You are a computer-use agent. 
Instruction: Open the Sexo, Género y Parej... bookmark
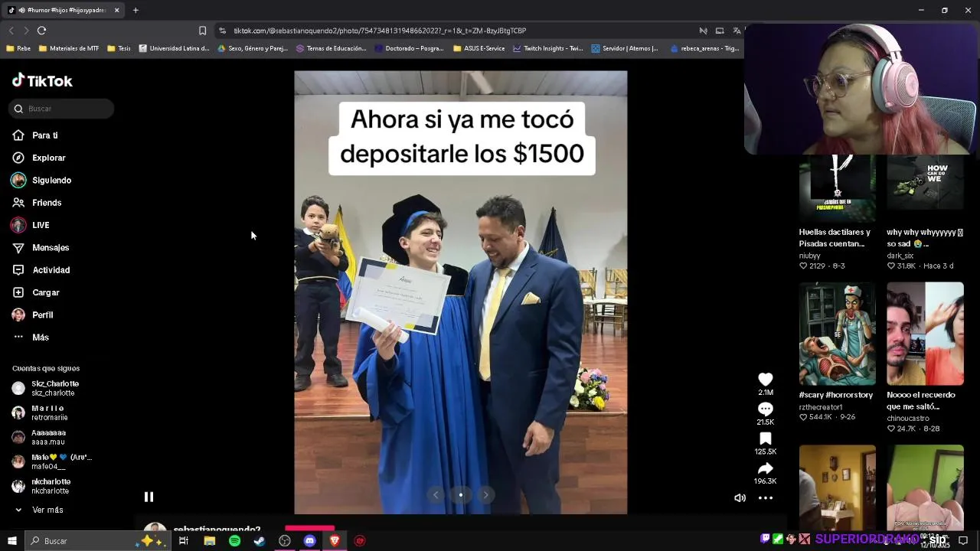coord(253,48)
